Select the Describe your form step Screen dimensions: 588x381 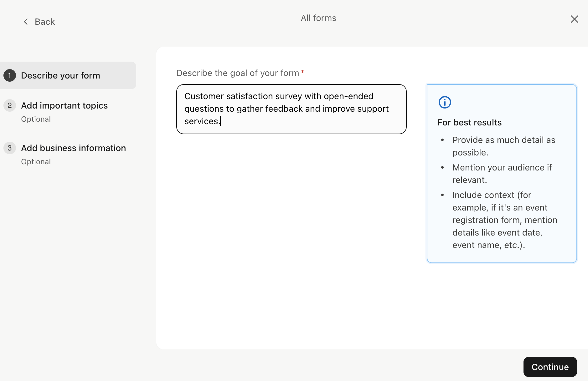[x=60, y=75]
